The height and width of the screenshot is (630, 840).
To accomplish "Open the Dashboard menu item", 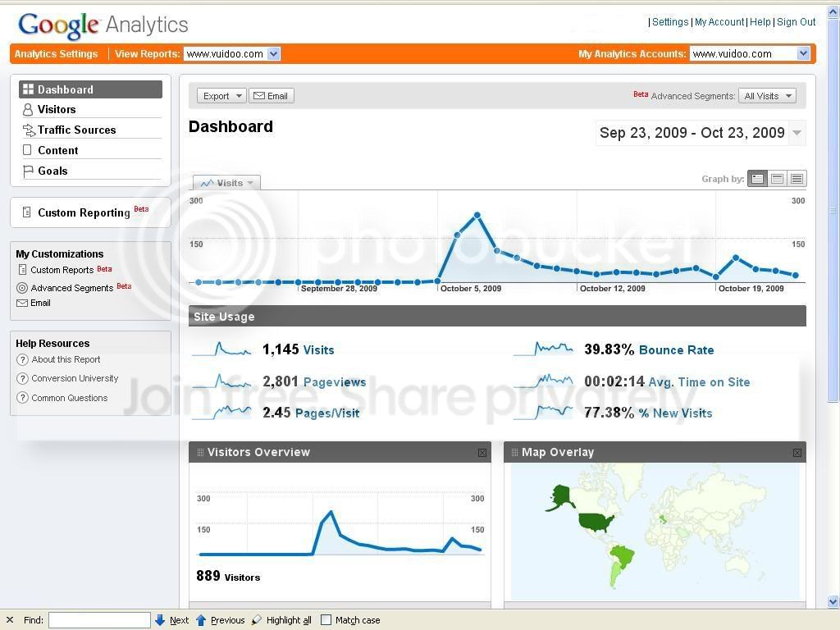I will tap(90, 89).
